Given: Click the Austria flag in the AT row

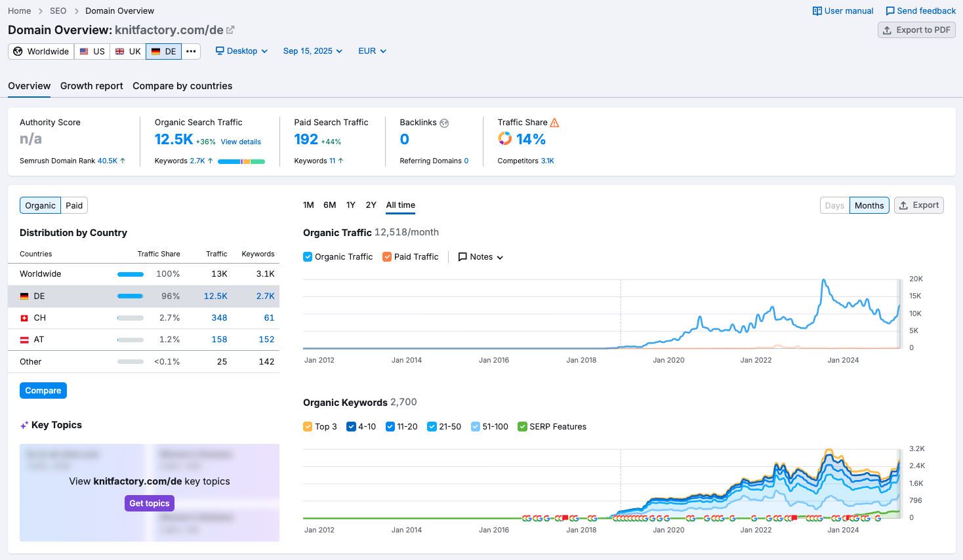Looking at the screenshot, I should pyautogui.click(x=24, y=340).
